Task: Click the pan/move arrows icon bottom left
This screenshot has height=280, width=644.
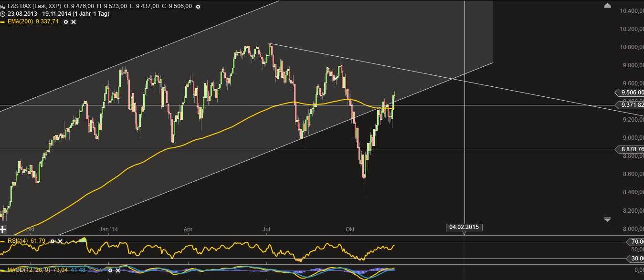Action: pyautogui.click(x=3, y=229)
